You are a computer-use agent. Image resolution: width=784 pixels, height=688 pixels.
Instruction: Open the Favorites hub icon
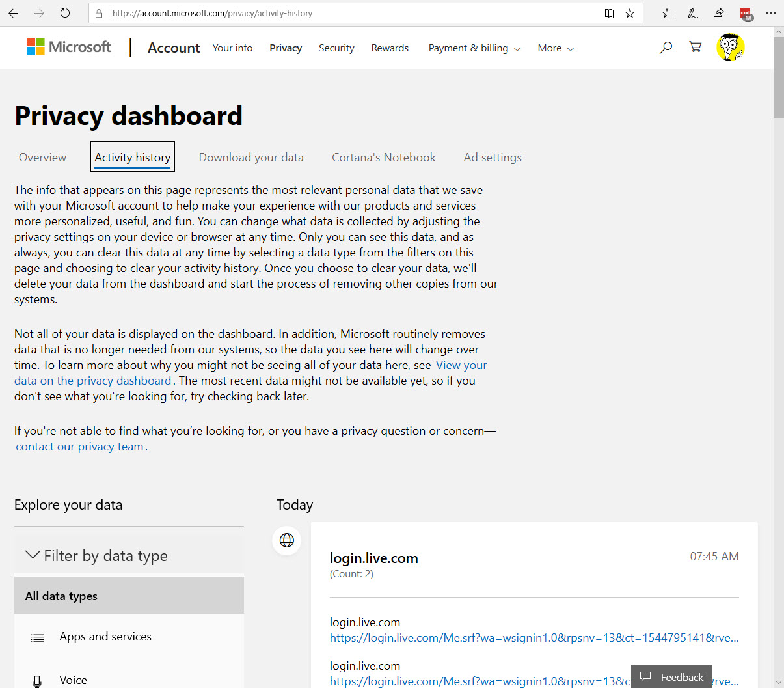pos(667,13)
